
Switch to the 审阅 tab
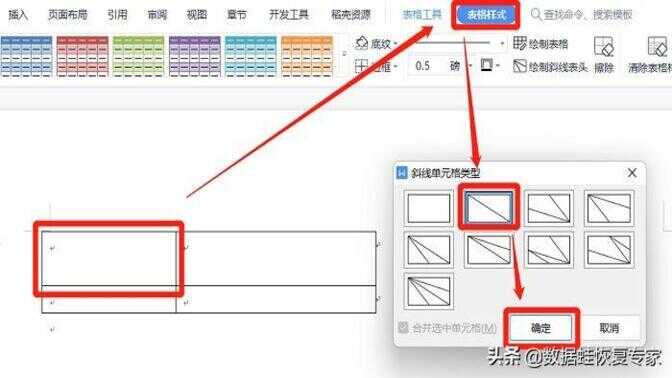[x=157, y=15]
